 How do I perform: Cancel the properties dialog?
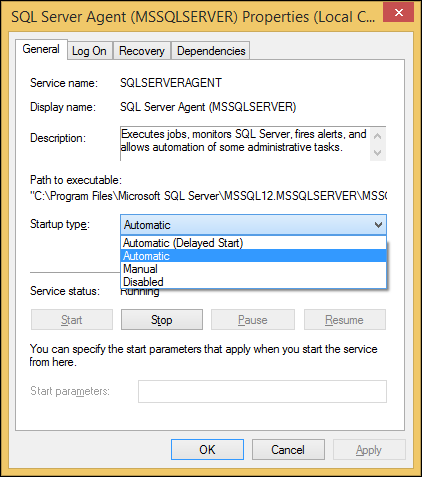click(x=288, y=450)
